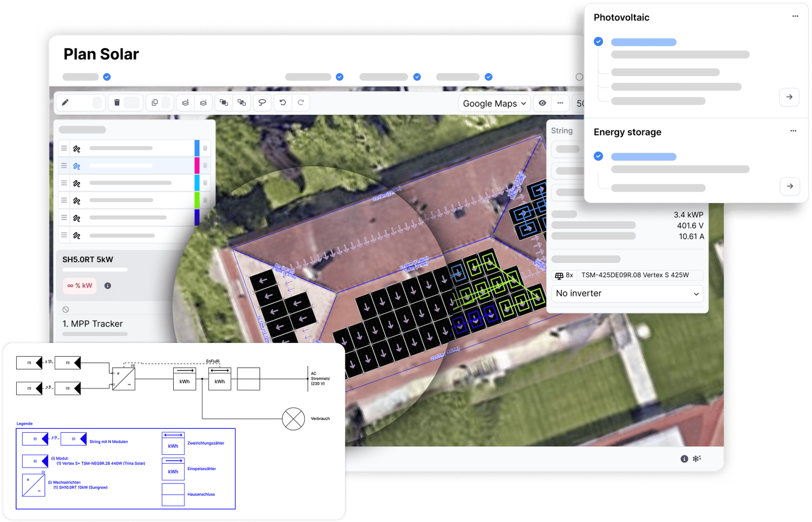Screen dimensions: 812x522
Task: Click the green string color swatch
Action: coord(197,200)
